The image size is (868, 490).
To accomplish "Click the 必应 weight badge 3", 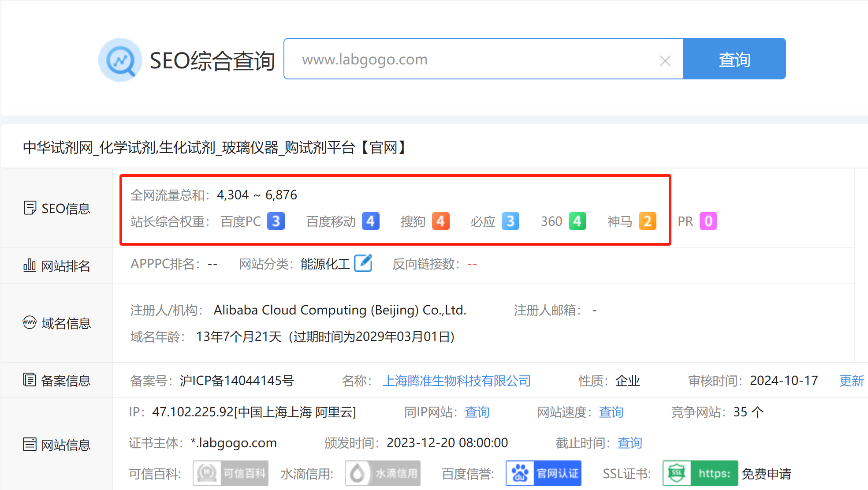I will (x=510, y=221).
